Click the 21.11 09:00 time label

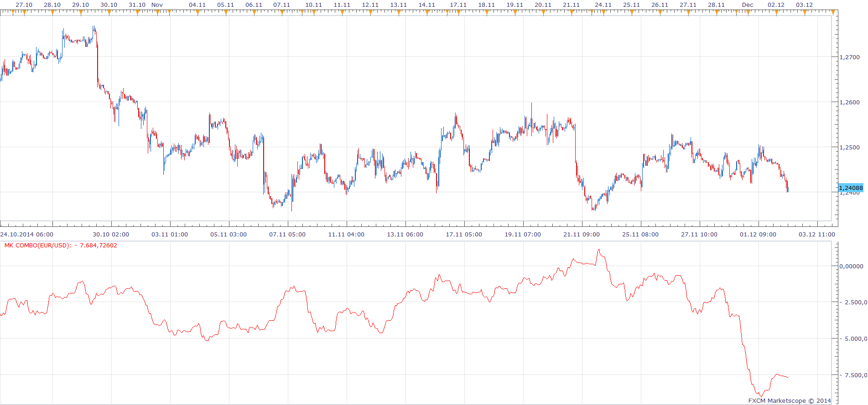[x=582, y=235]
